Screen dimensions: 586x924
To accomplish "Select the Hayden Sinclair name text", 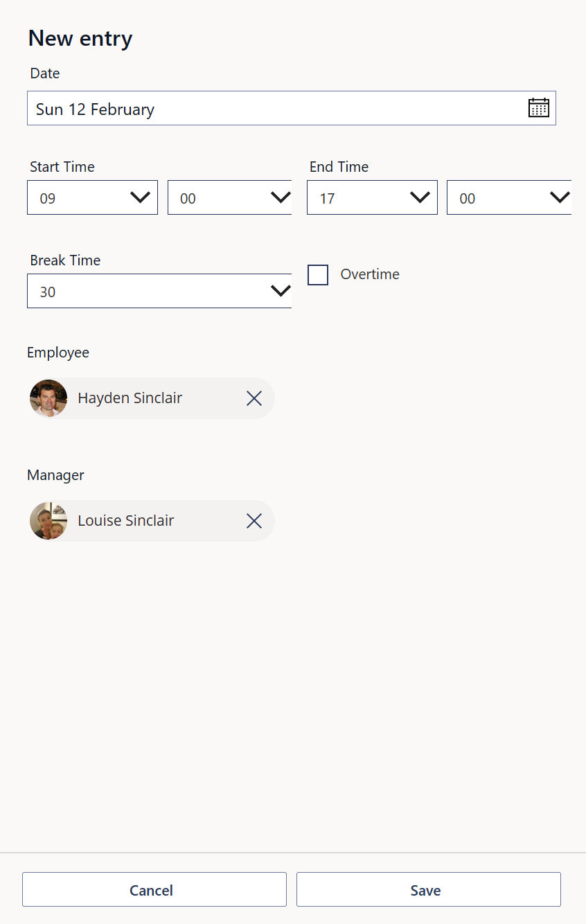I will 130,398.
